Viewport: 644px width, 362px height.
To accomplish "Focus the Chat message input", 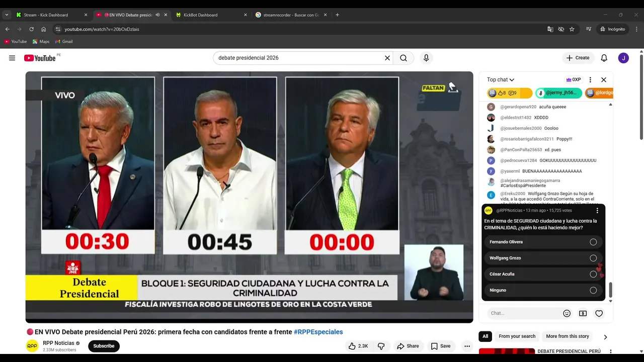I will click(x=524, y=313).
